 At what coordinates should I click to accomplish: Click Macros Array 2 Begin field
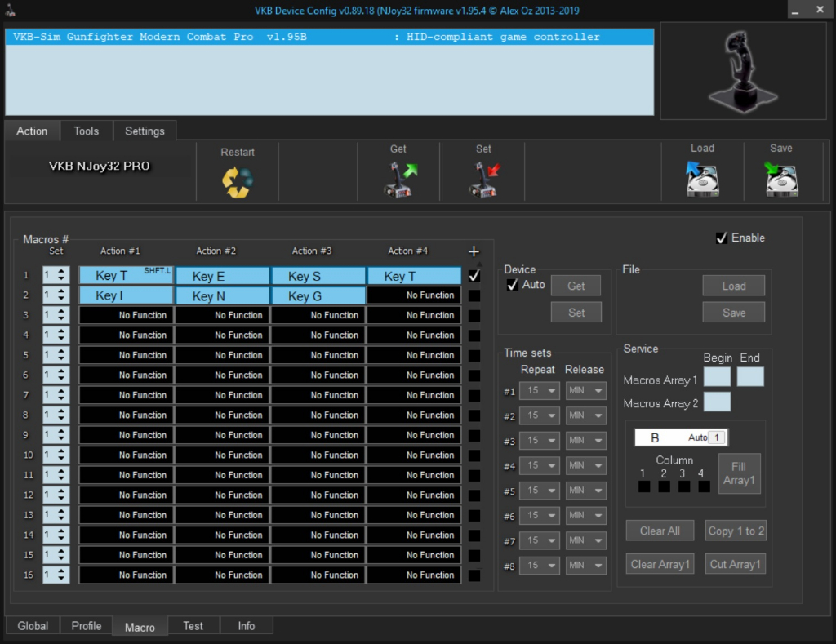[717, 402]
